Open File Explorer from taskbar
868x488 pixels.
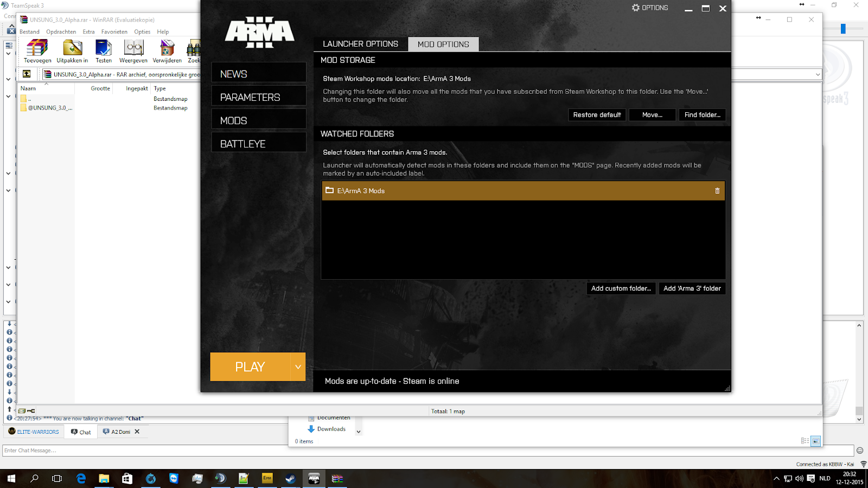pyautogui.click(x=104, y=478)
